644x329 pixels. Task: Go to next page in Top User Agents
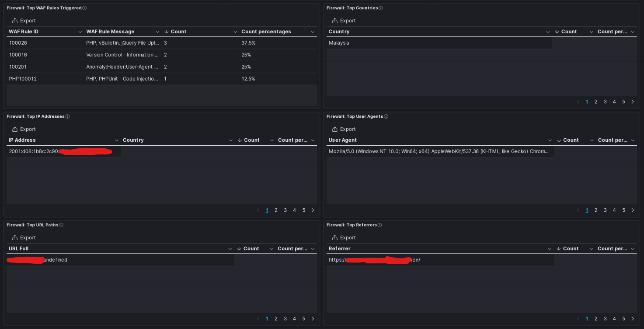(633, 210)
